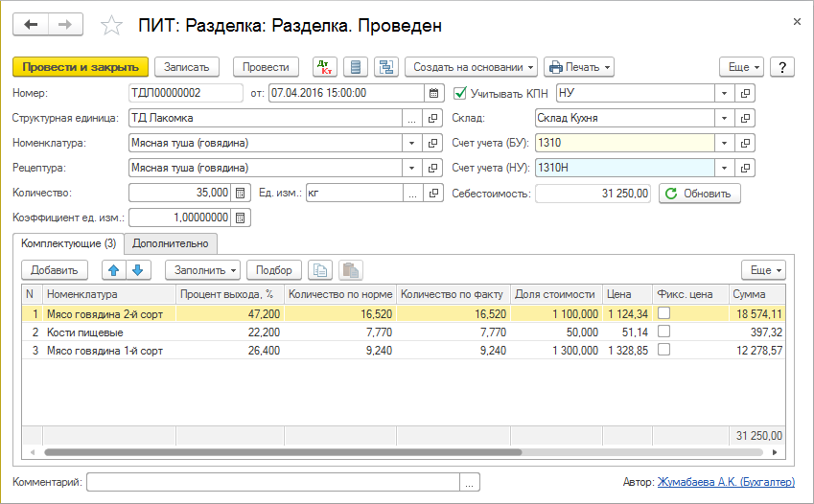Select the Комплектующие (3) tab
The width and height of the screenshot is (814, 504).
[68, 243]
